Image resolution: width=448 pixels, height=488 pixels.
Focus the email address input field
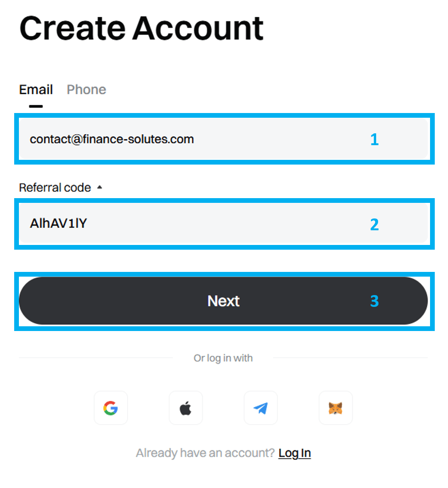[224, 139]
